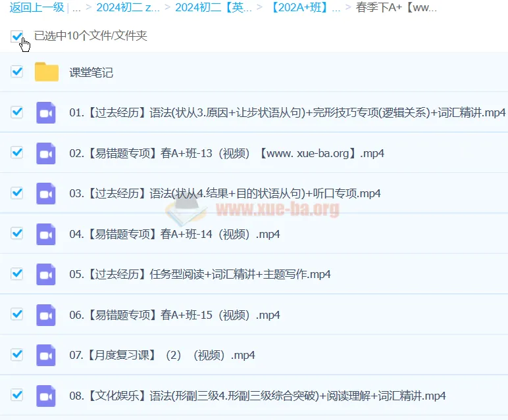The width and height of the screenshot is (508, 420).
Task: Open the 课堂笔记 folder by name
Action: click(x=91, y=72)
